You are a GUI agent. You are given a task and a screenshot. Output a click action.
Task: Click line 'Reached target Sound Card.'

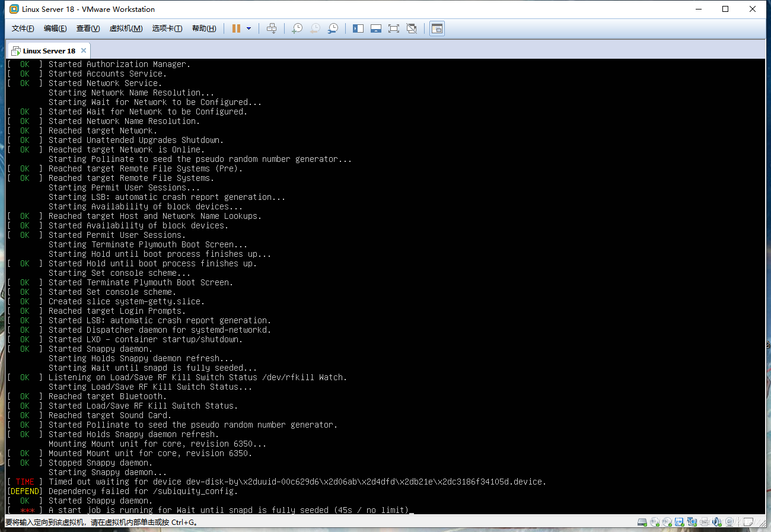[110, 415]
